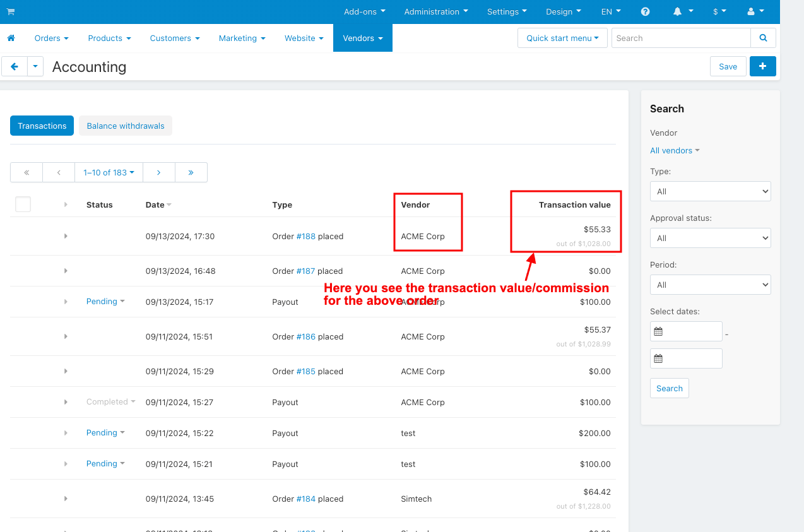The height and width of the screenshot is (532, 804).
Task: Click the back arrow button
Action: pyautogui.click(x=15, y=67)
